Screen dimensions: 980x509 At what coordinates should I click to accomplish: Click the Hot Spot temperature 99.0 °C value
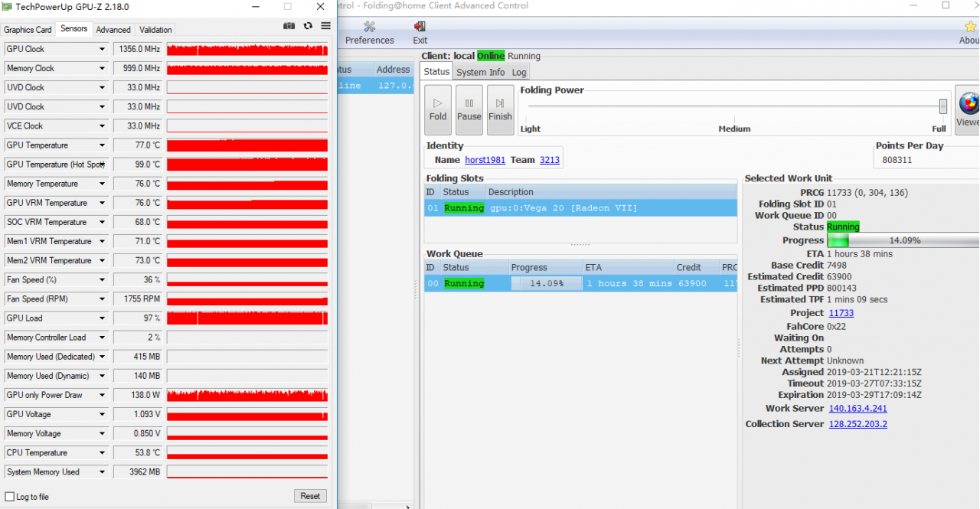(139, 164)
